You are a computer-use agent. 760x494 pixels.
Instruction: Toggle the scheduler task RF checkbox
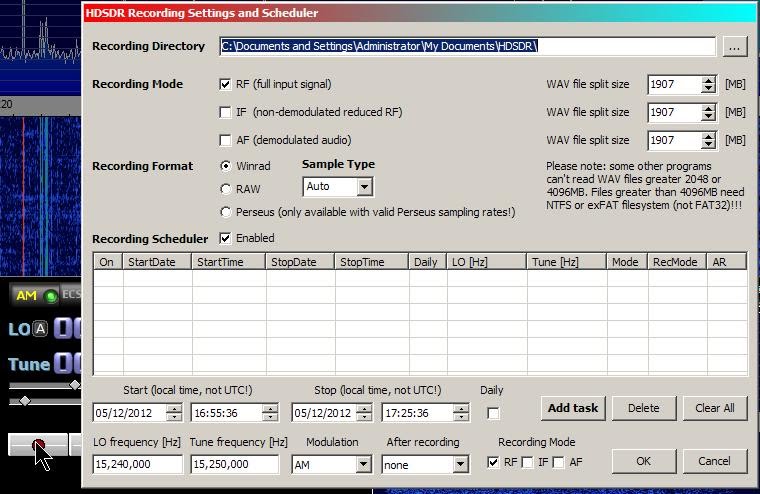click(x=493, y=462)
